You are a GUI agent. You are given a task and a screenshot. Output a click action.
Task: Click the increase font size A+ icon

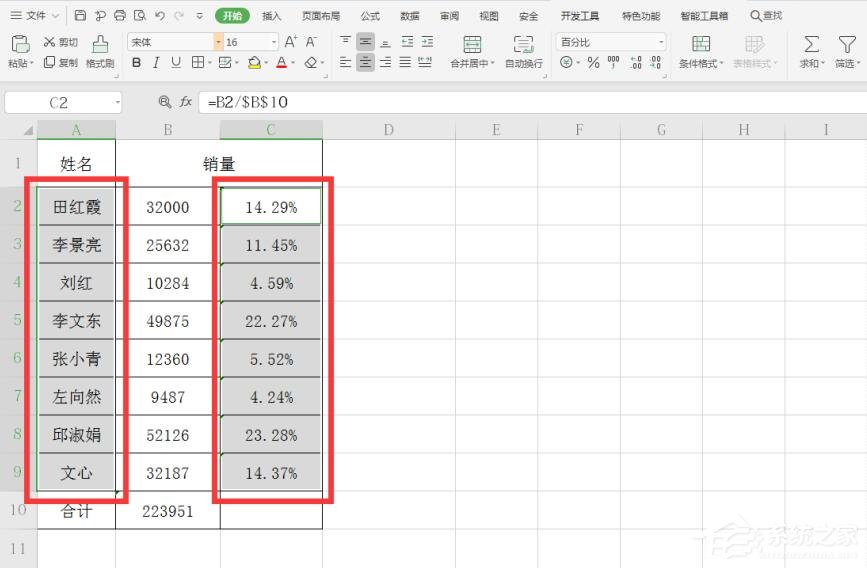point(291,42)
